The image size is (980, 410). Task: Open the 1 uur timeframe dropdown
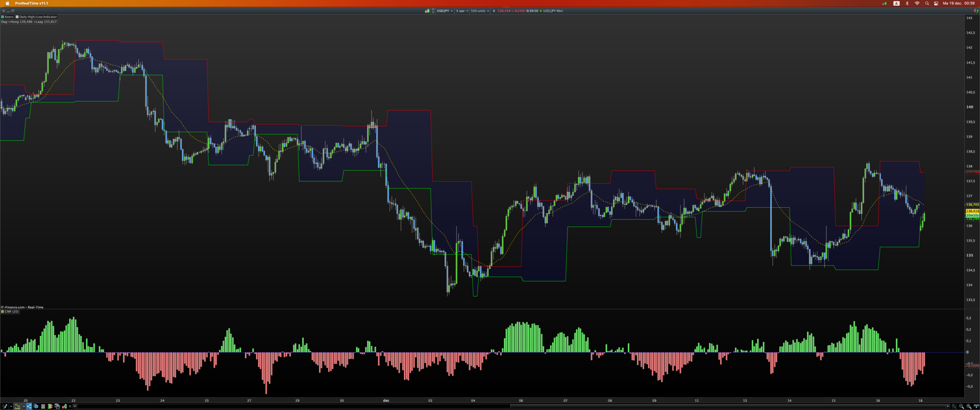(462, 11)
